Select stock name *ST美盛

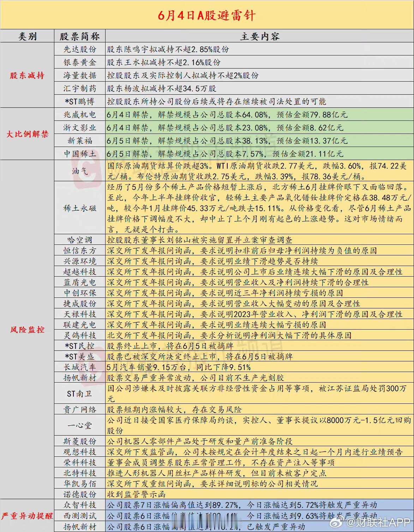click(x=80, y=357)
